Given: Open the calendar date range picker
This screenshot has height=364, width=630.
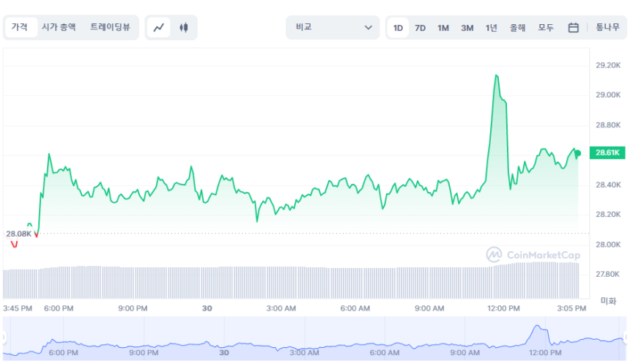Looking at the screenshot, I should click(574, 28).
